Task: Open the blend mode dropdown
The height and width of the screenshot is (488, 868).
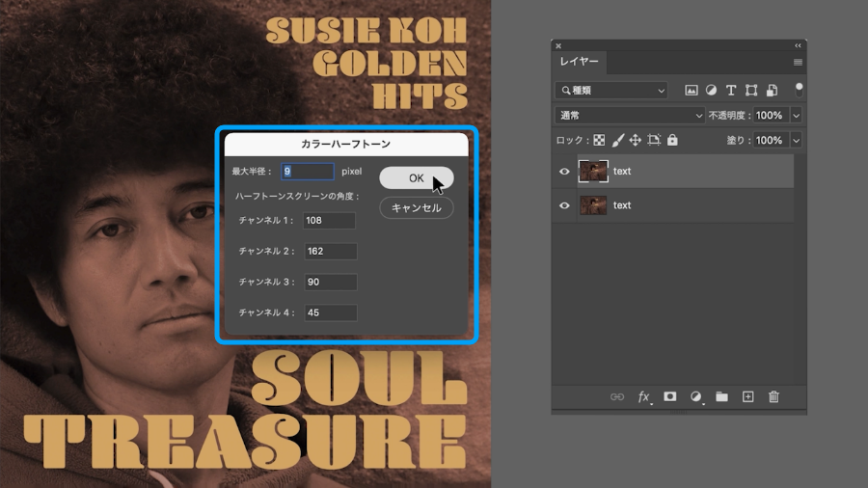Action: [630, 115]
